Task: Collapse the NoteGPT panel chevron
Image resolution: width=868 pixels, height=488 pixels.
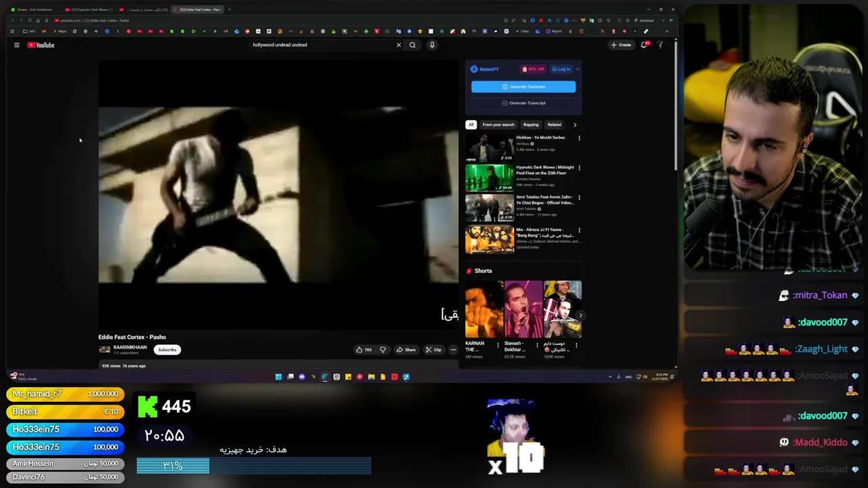Action: pyautogui.click(x=577, y=69)
